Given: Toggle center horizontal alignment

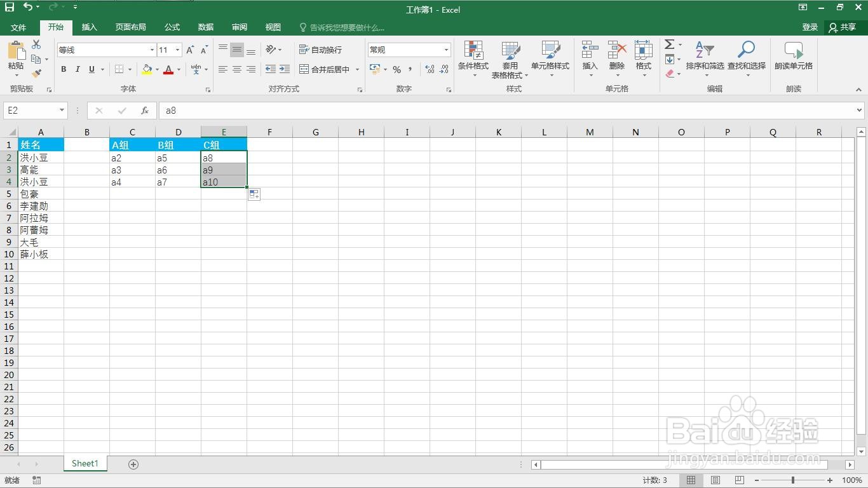Looking at the screenshot, I should (x=237, y=69).
